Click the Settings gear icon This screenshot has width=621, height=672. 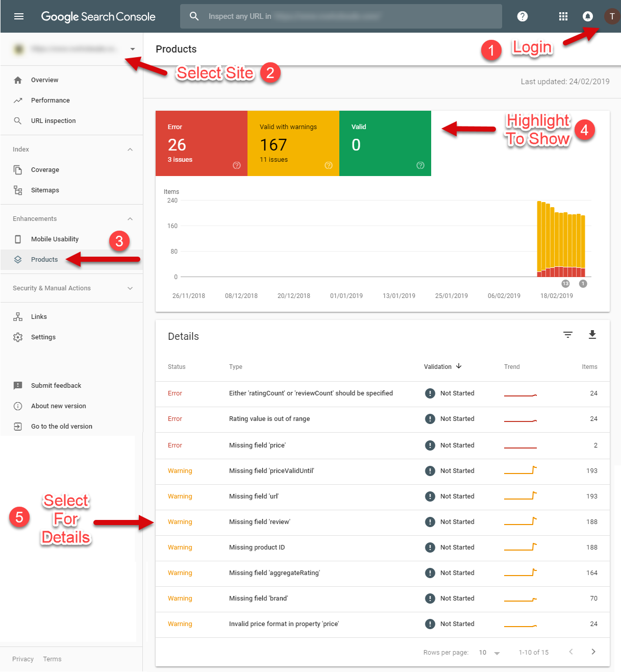pyautogui.click(x=18, y=337)
